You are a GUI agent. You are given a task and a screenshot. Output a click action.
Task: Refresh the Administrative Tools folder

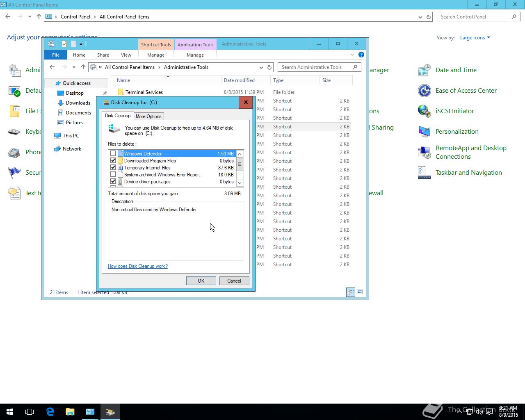coord(269,67)
